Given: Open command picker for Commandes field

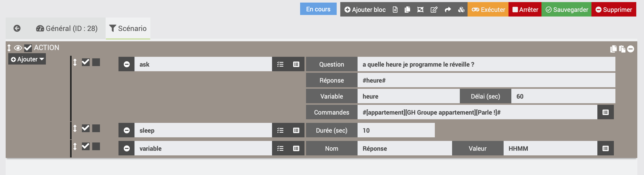Looking at the screenshot, I should click(605, 112).
